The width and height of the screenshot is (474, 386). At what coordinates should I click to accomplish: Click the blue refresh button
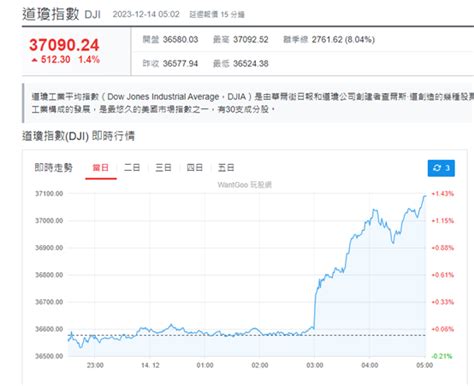(441, 168)
